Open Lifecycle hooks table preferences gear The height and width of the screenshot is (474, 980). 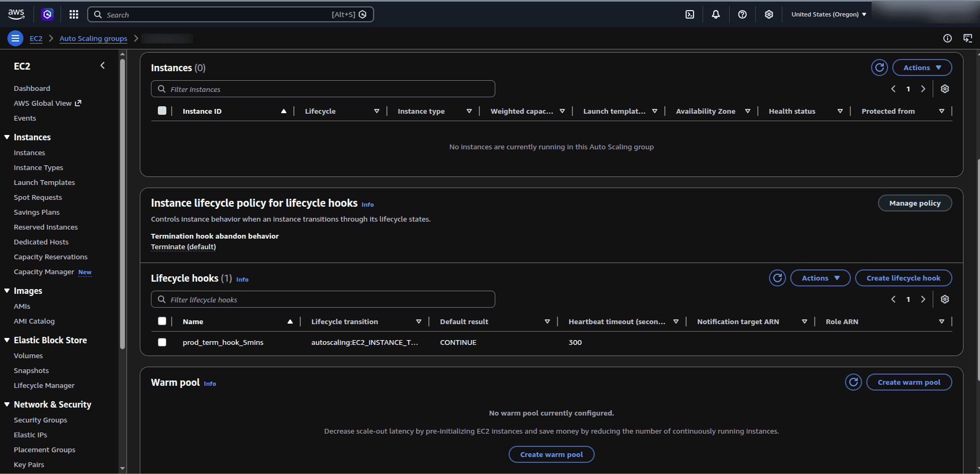(945, 299)
